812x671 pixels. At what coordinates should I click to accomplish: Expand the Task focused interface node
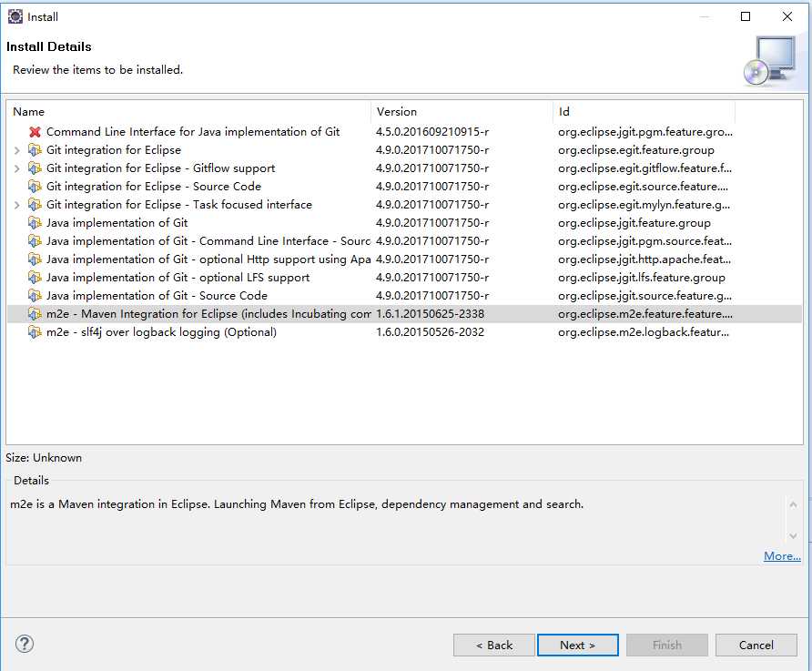17,205
